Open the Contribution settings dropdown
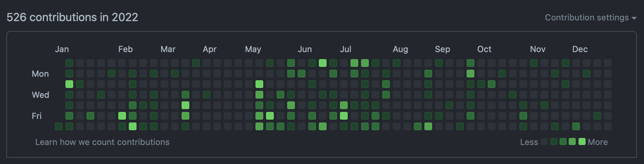Screen dimensions: 644x164 (x=587, y=18)
